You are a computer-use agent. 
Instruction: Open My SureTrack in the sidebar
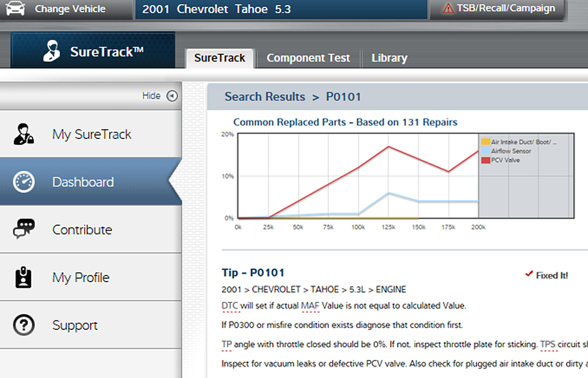pyautogui.click(x=91, y=134)
